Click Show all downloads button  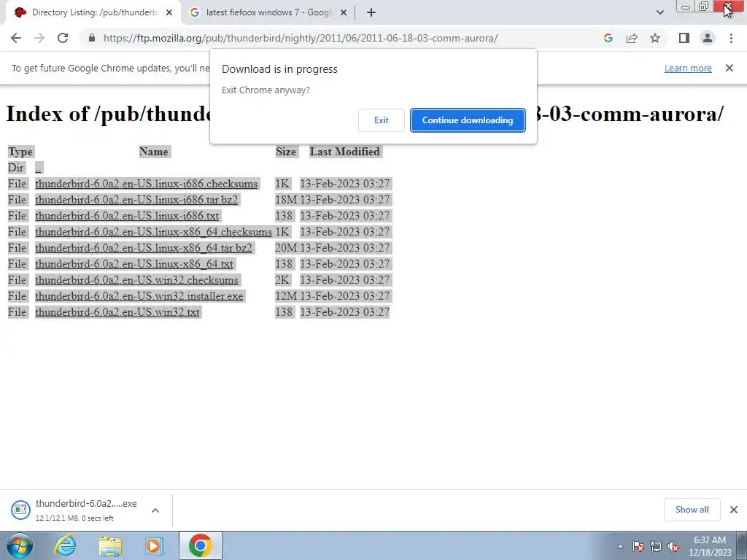(x=692, y=510)
